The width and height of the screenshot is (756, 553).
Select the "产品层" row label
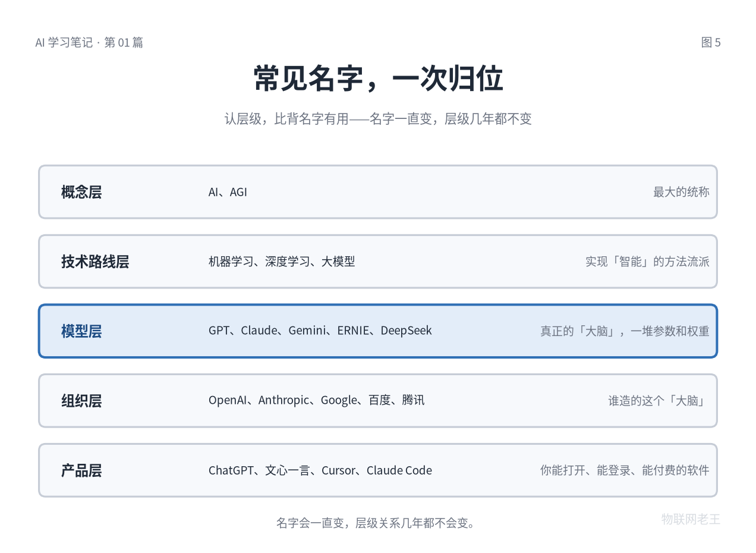click(x=81, y=470)
